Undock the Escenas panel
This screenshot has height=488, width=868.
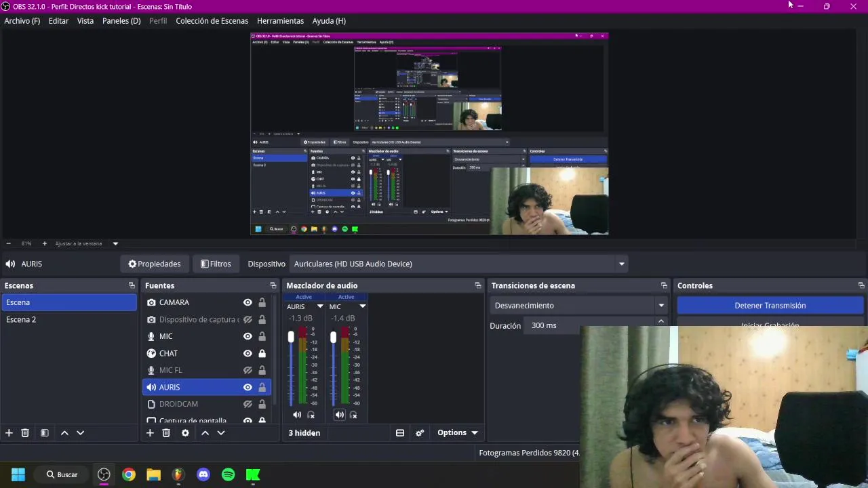pos(132,286)
